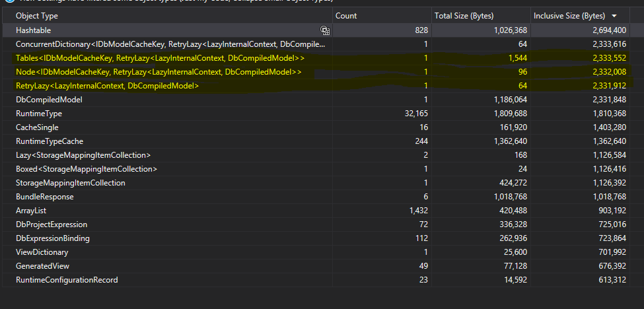Select the StorageMappingItemCollection row name
The height and width of the screenshot is (309, 644).
point(70,183)
